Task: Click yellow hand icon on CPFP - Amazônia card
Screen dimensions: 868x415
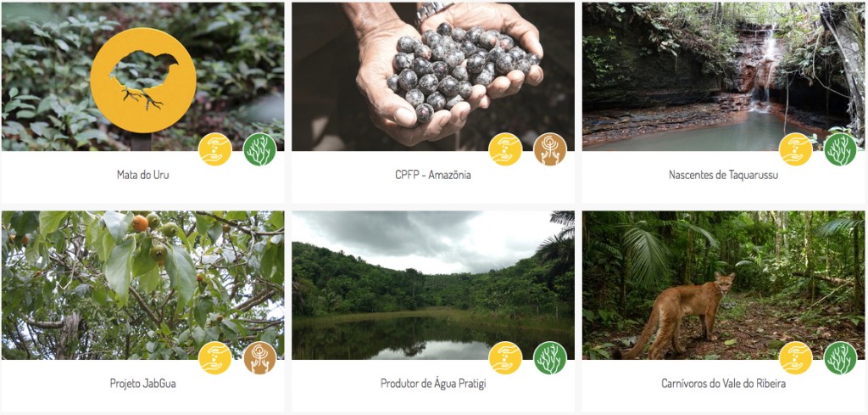Action: [505, 149]
